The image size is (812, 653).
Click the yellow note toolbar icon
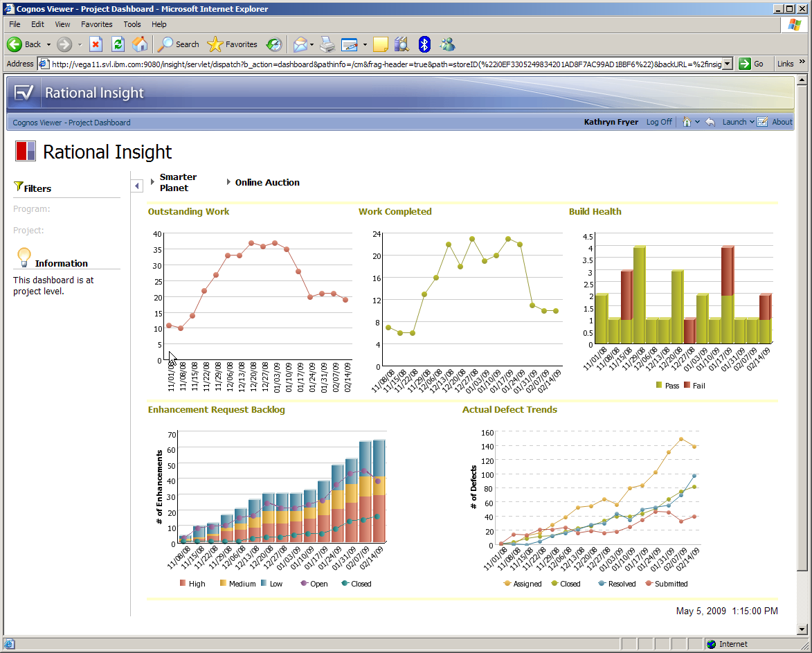point(381,44)
